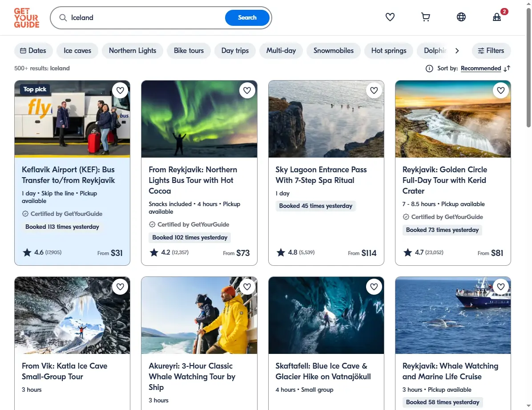This screenshot has width=532, height=410.
Task: Click 'Booked 58 times yesterday' label
Action: coord(443,402)
